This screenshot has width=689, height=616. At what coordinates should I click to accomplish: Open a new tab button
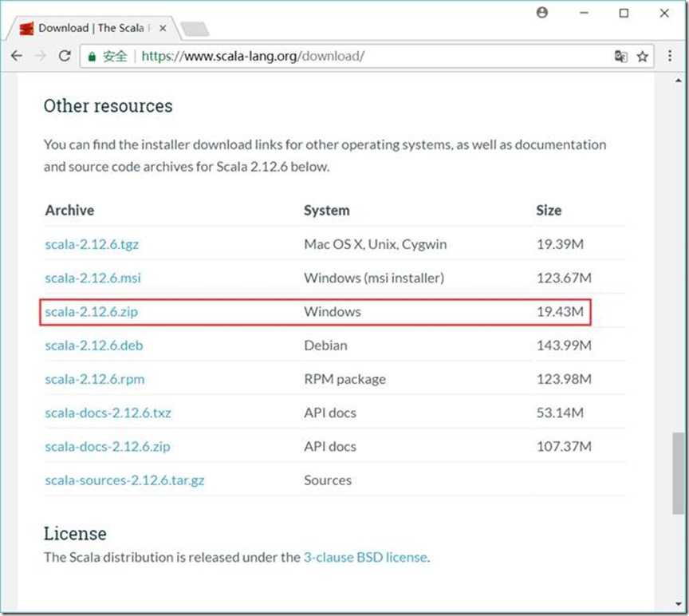tap(195, 29)
